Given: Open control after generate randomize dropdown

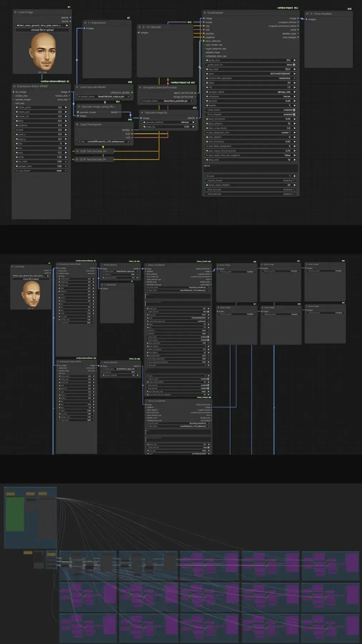Looking at the screenshot, I should pyautogui.click(x=251, y=78).
